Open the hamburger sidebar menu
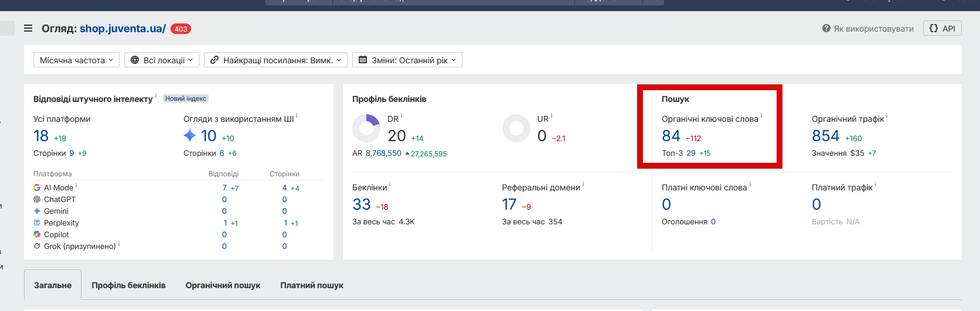 point(28,28)
